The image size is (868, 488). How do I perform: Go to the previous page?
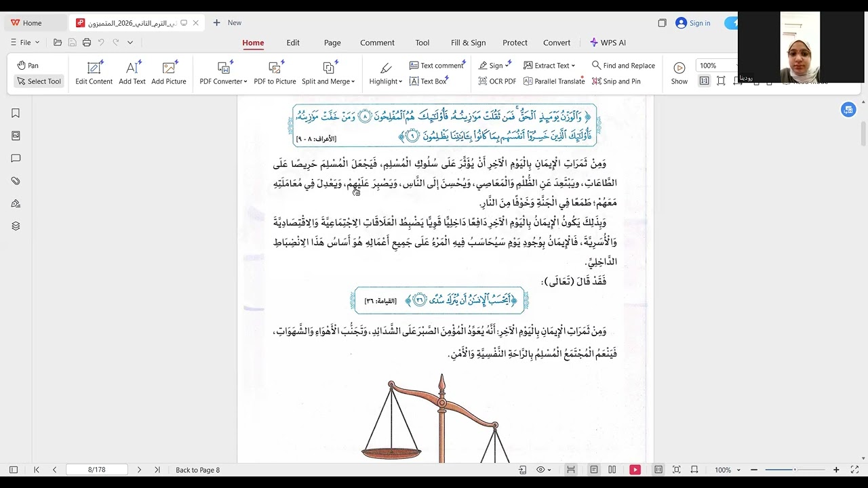[x=54, y=470]
